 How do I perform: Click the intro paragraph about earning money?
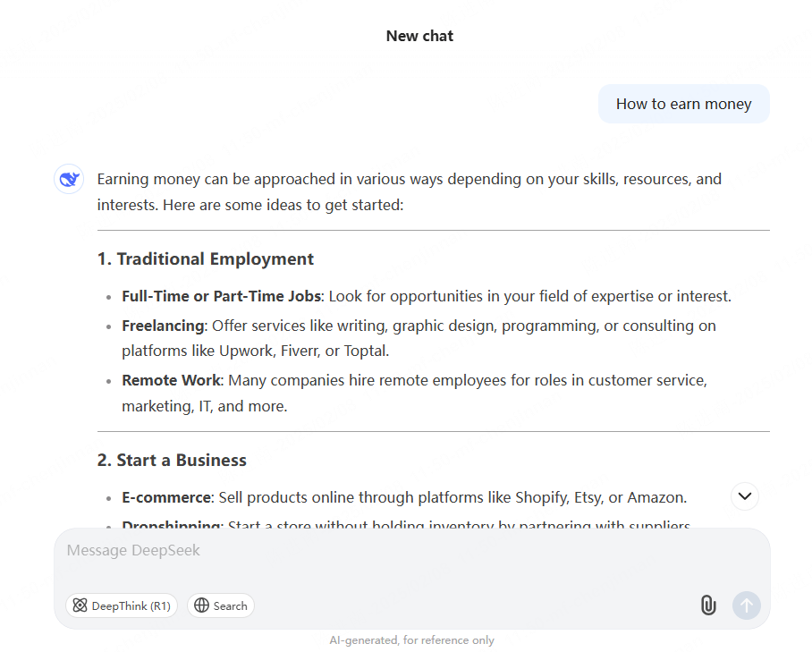409,192
